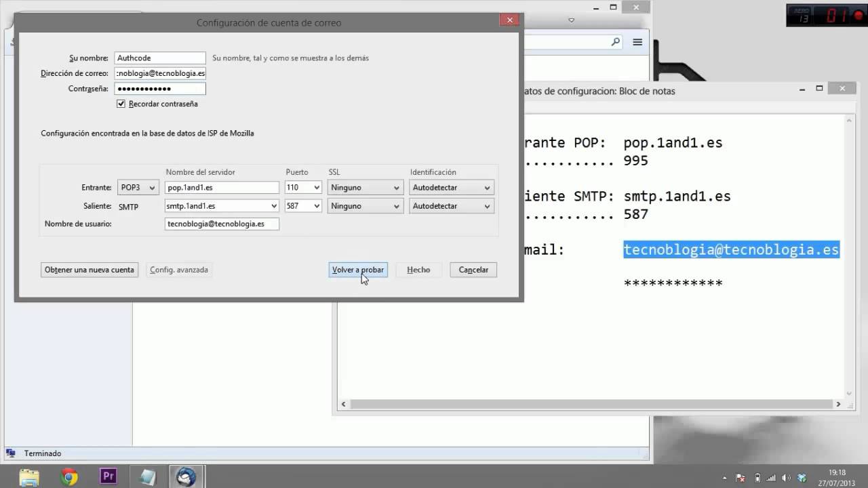Screen dimensions: 868x488
Task: Click the Volver a probar button
Action: point(357,270)
